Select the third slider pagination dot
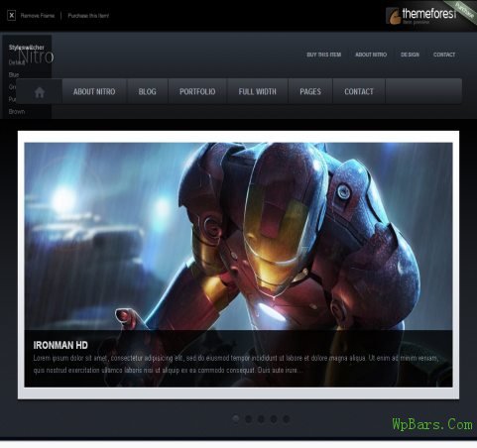Viewport: 477px width, 448px height. click(x=261, y=419)
